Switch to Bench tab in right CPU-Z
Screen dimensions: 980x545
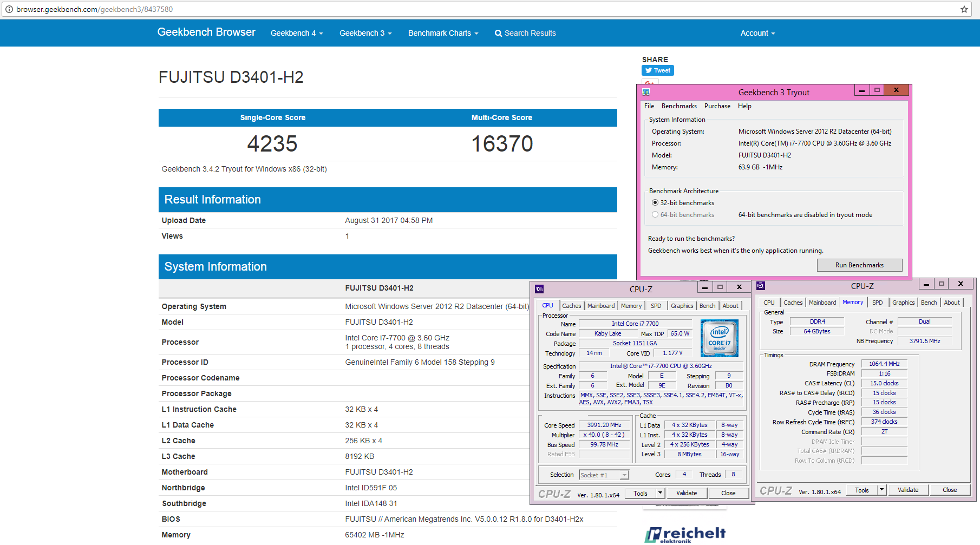coord(929,303)
